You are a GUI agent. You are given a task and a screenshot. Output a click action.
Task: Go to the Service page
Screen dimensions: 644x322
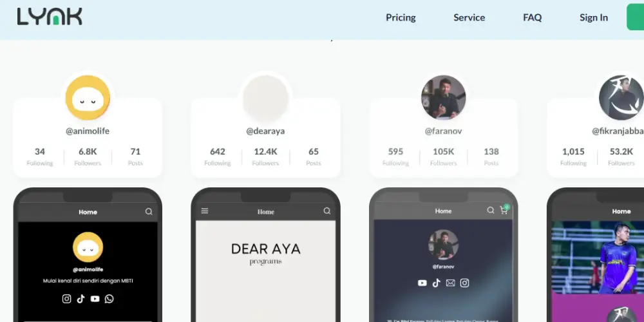tap(469, 17)
